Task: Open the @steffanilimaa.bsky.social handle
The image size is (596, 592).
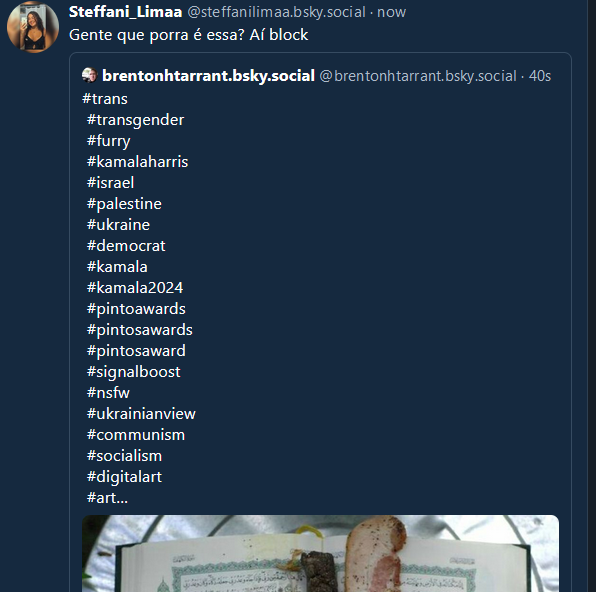Action: click(277, 12)
